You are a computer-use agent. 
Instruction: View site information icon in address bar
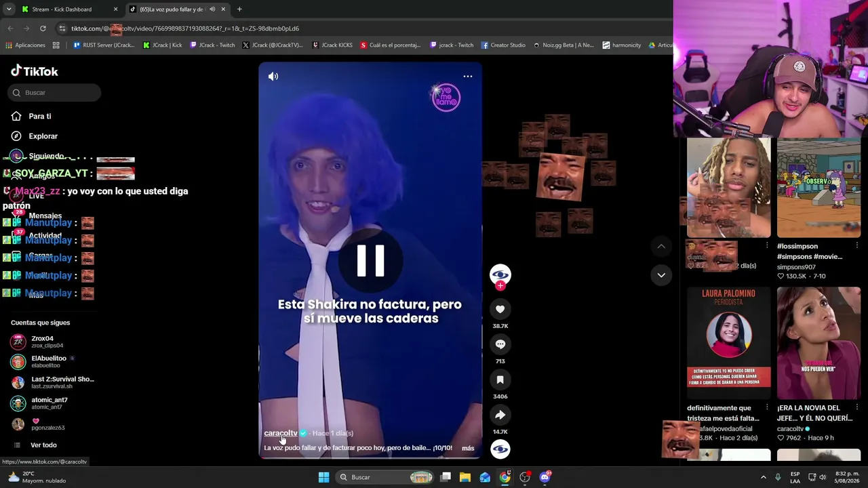coord(62,28)
